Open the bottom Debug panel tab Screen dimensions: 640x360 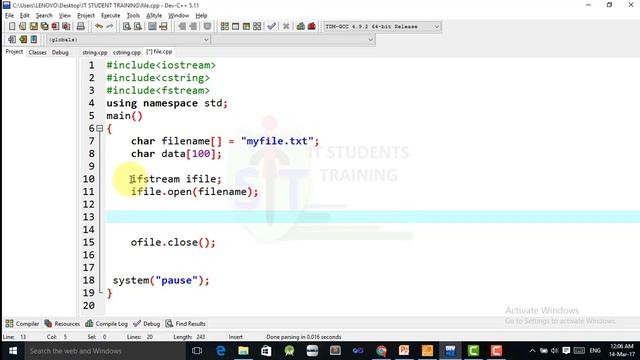pos(147,324)
